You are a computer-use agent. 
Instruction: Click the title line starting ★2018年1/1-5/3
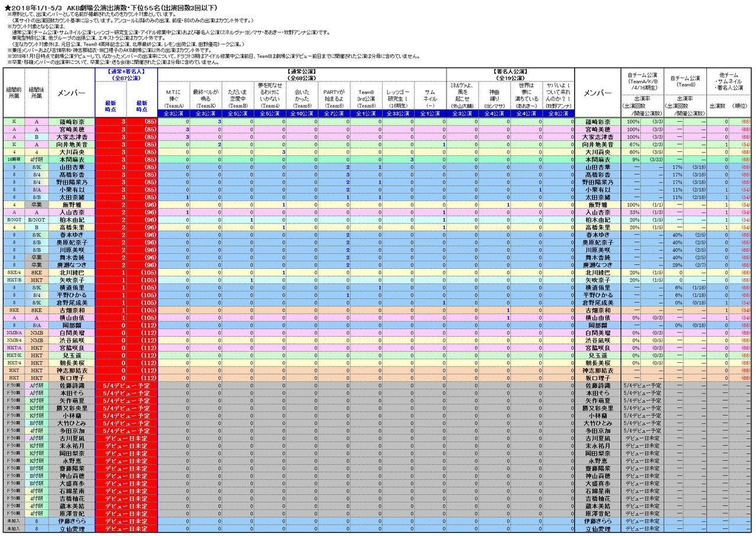pyautogui.click(x=110, y=7)
